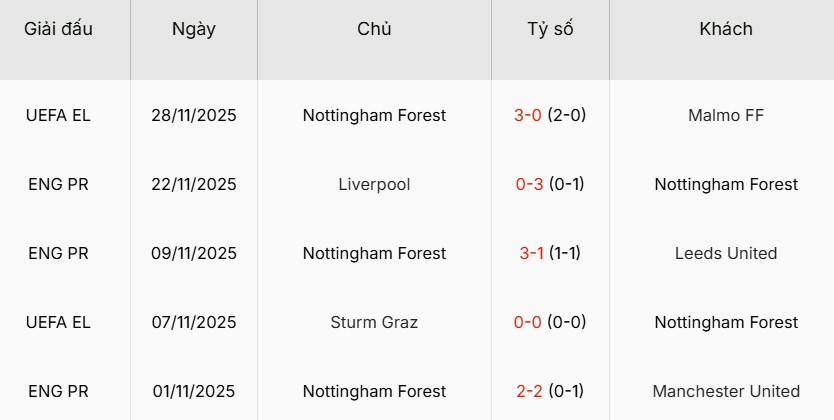Select the 'Khách' column header
This screenshot has height=420, width=834.
click(726, 29)
